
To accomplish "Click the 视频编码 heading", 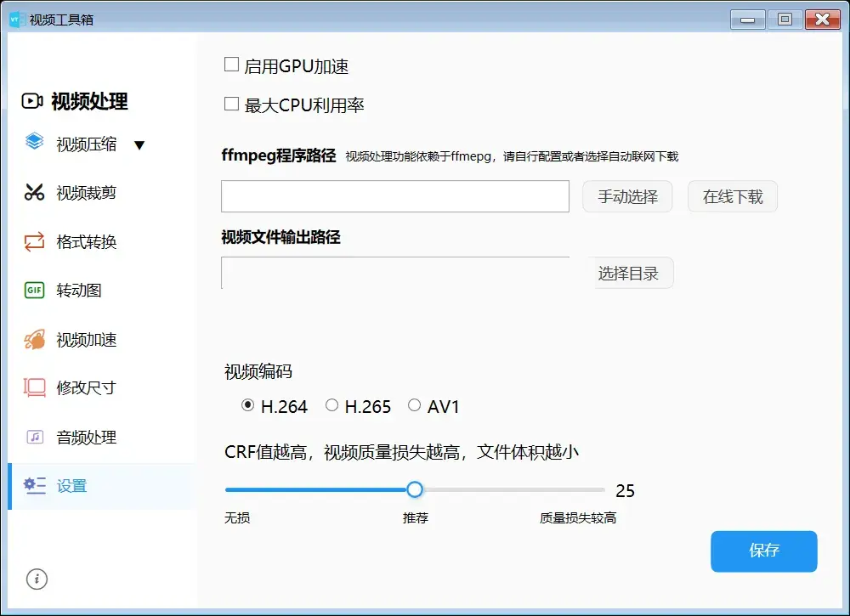I will [258, 371].
